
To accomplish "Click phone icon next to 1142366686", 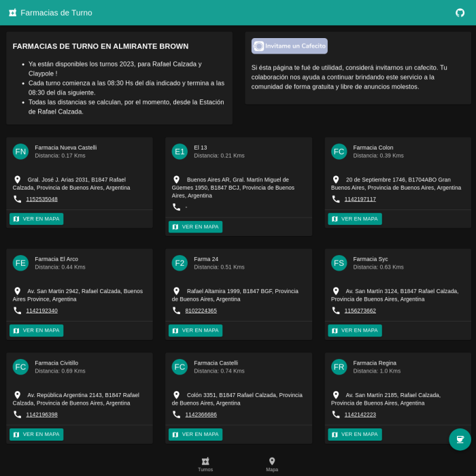I will click(176, 414).
